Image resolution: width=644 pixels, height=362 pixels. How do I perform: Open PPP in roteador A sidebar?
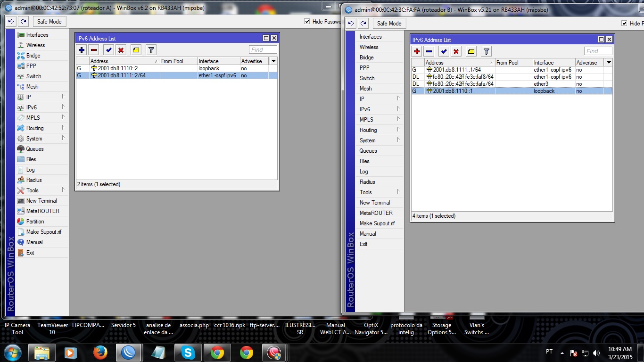coord(42,66)
